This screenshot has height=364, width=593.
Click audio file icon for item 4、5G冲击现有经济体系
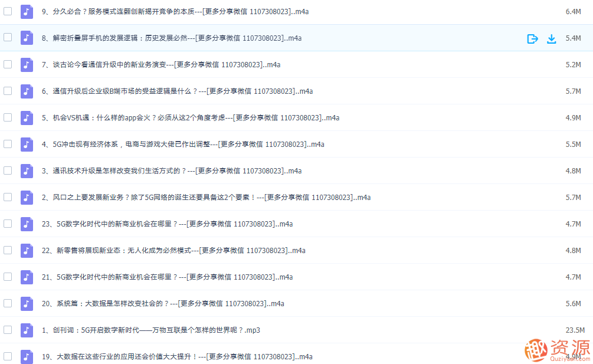click(x=27, y=144)
